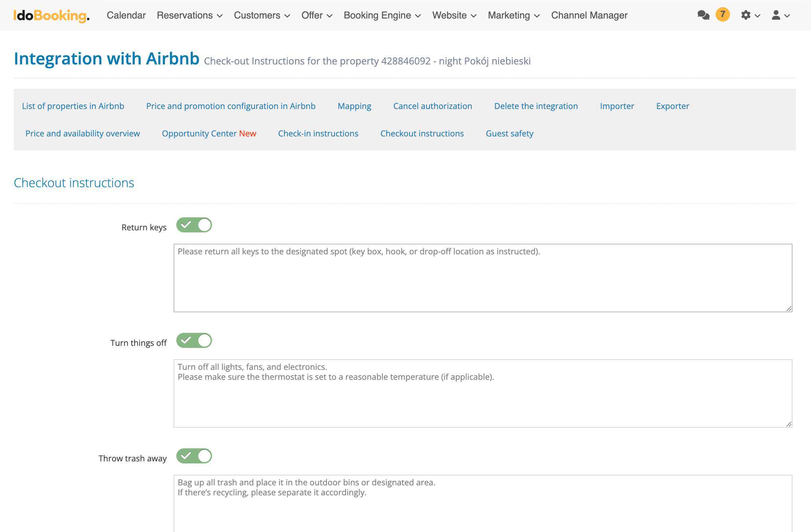The image size is (811, 532).
Task: Disable the Return keys toggle
Action: 194,225
